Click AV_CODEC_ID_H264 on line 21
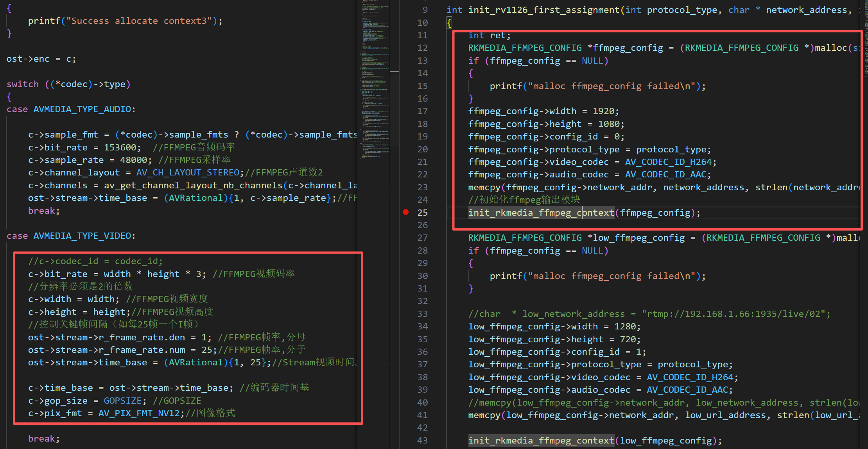This screenshot has width=868, height=449. click(x=669, y=162)
